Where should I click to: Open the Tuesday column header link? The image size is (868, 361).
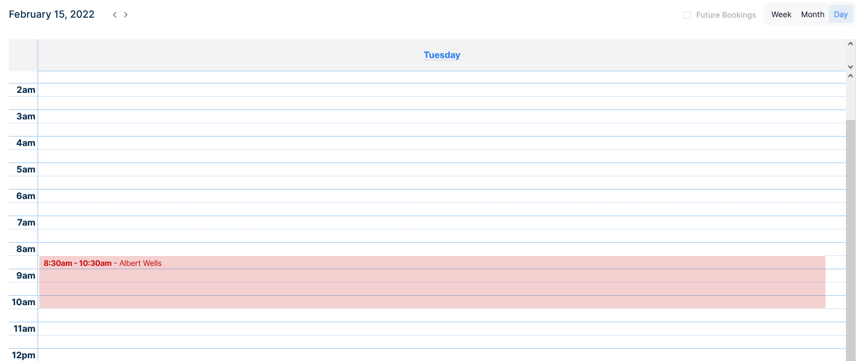point(442,55)
